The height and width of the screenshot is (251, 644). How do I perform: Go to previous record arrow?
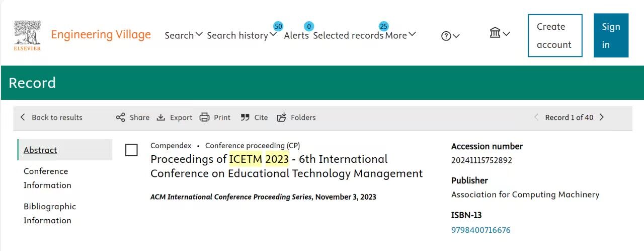point(536,117)
